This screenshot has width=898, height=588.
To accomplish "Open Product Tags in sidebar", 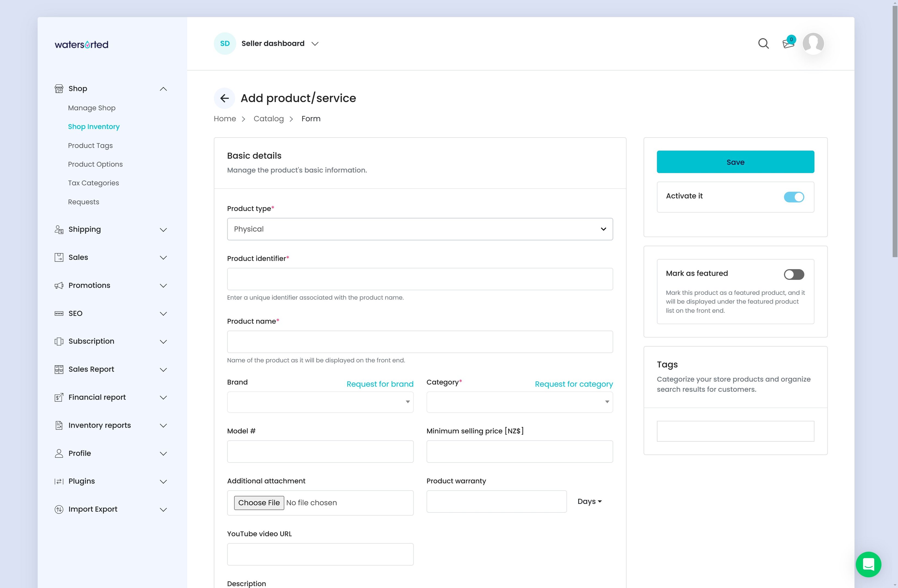I will (x=90, y=146).
